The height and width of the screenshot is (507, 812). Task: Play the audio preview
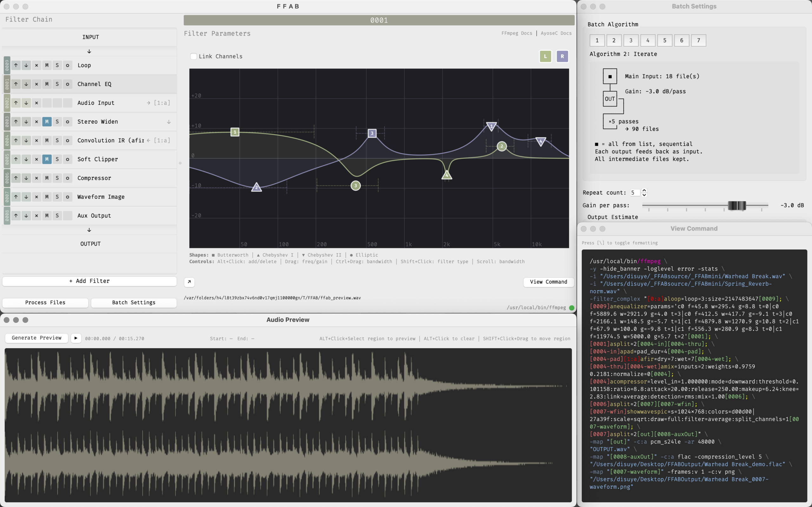(x=76, y=338)
